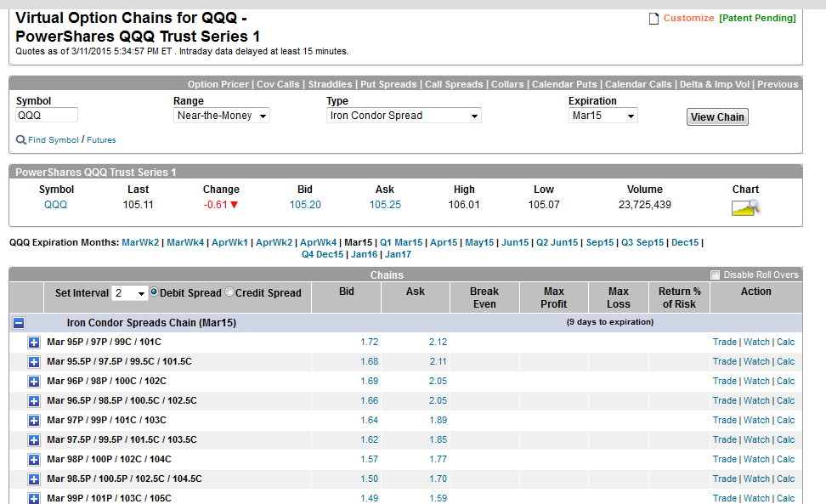Open the Straddles menu item

(x=331, y=84)
